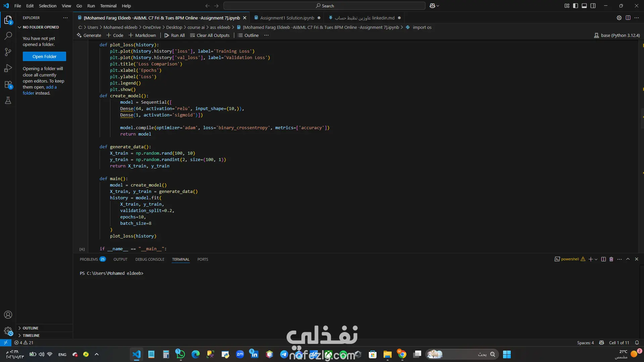Viewport: 644px width, 362px height.
Task: Add a new Code cell
Action: click(115, 35)
